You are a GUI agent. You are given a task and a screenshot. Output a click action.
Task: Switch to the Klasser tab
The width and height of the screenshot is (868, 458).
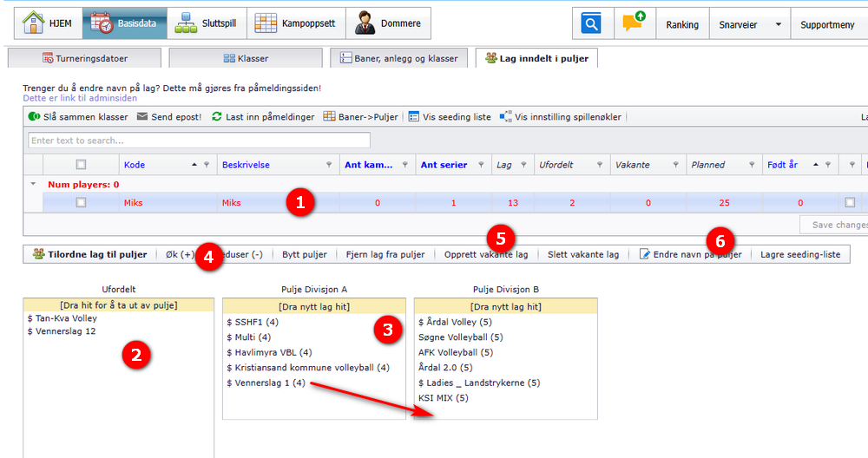[x=246, y=58]
